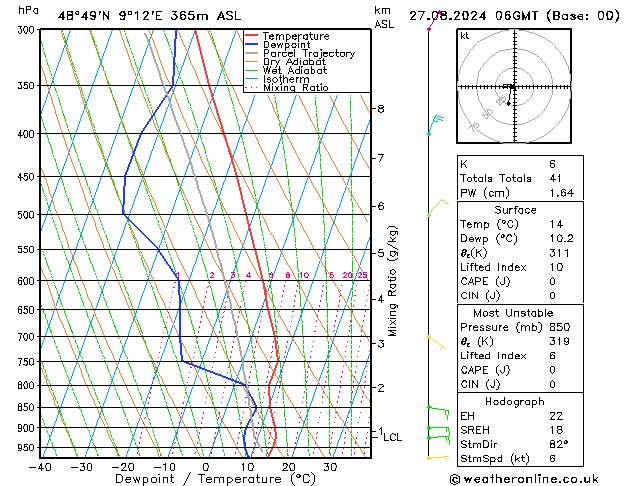
Task: Click the 'Hodograph' section heading in the table
Action: tap(515, 402)
